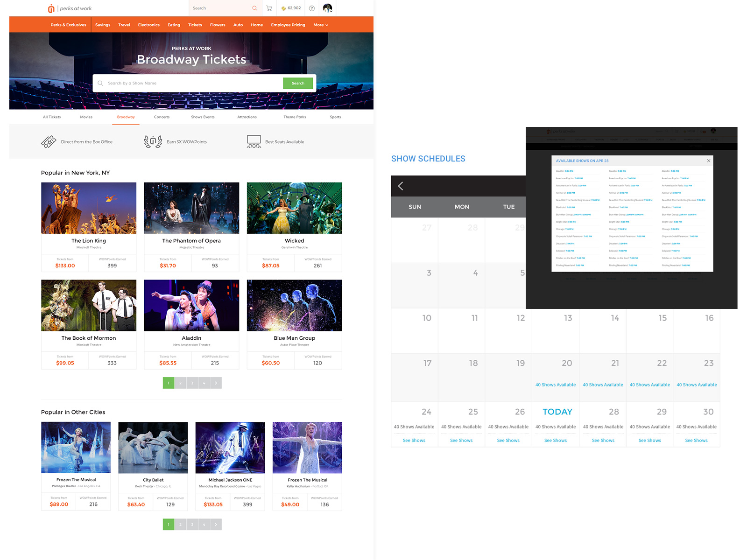Click the shopping cart icon
This screenshot has width=747, height=560.
pos(269,8)
